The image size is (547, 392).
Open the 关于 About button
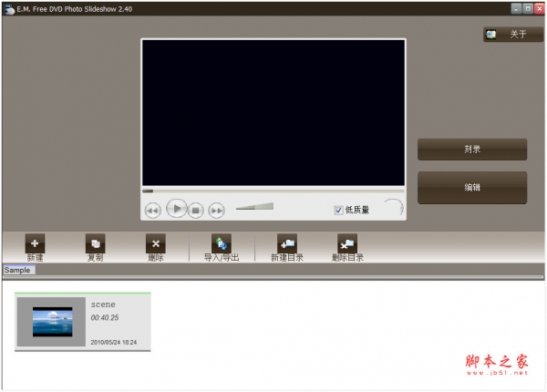[x=513, y=34]
